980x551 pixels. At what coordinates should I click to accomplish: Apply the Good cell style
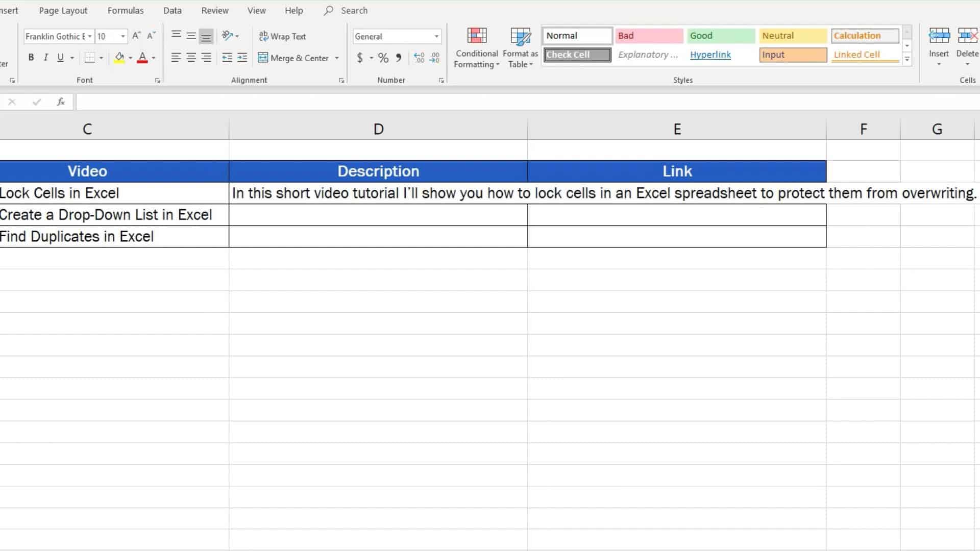[x=720, y=35]
